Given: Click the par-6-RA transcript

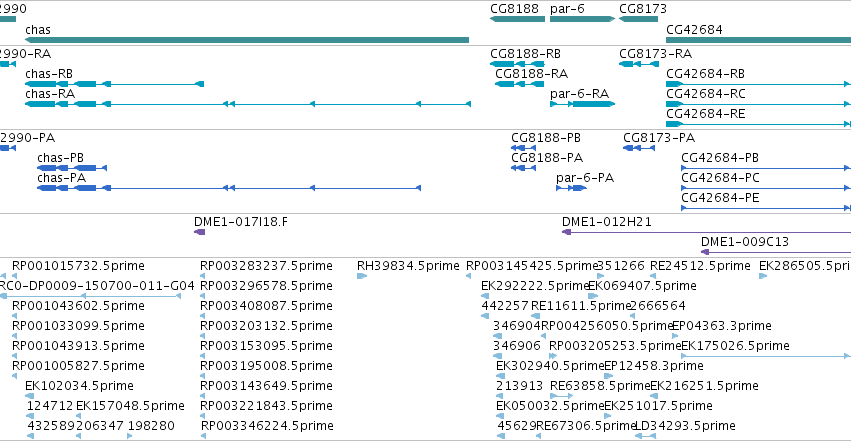Looking at the screenshot, I should click(x=582, y=104).
